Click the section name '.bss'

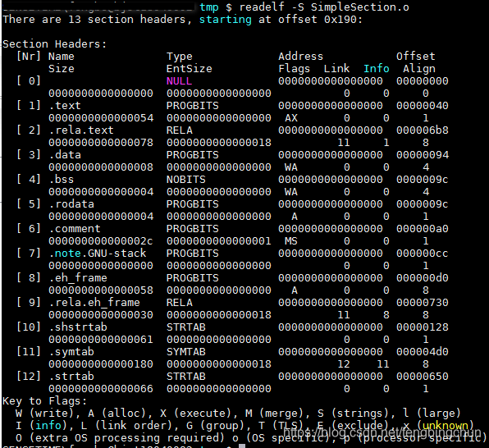(x=62, y=180)
